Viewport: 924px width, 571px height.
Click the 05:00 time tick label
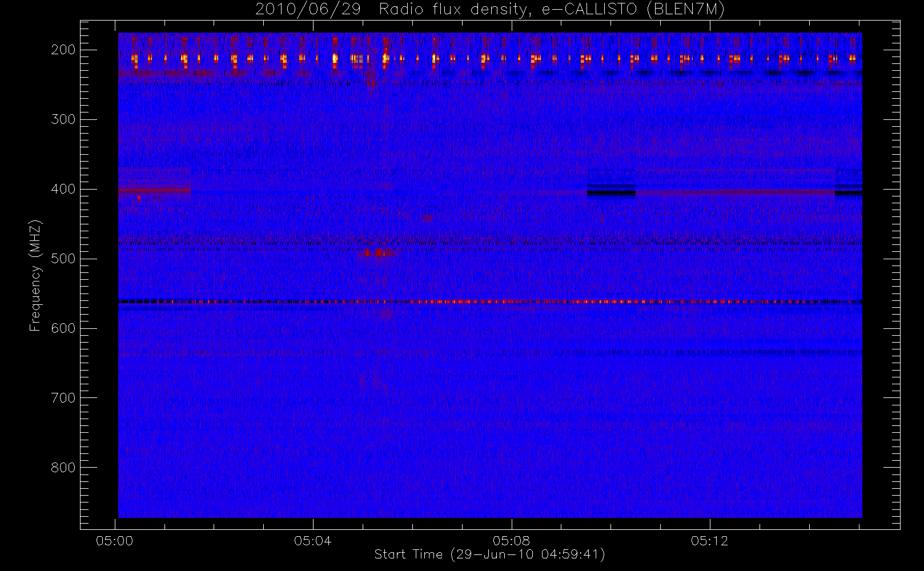pyautogui.click(x=115, y=541)
